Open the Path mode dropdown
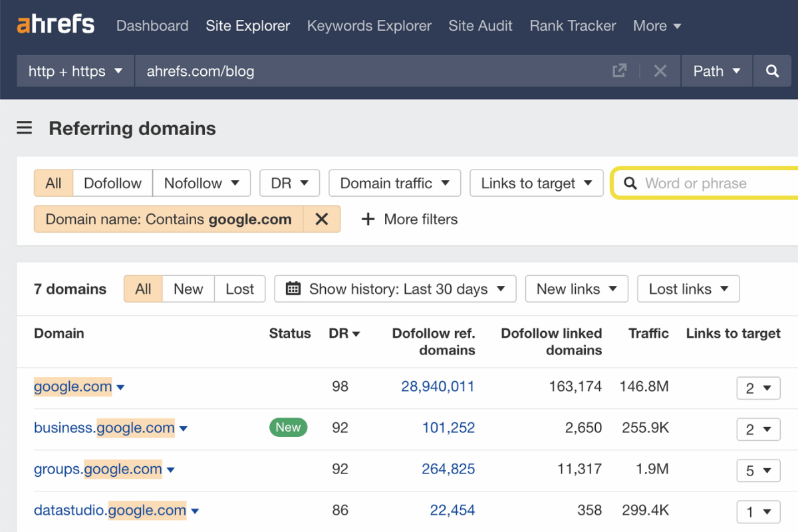798x532 pixels. point(717,71)
